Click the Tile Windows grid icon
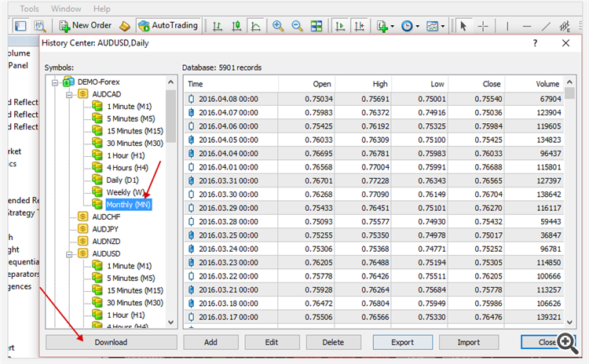Screen dimensions: 589x364 (316, 26)
